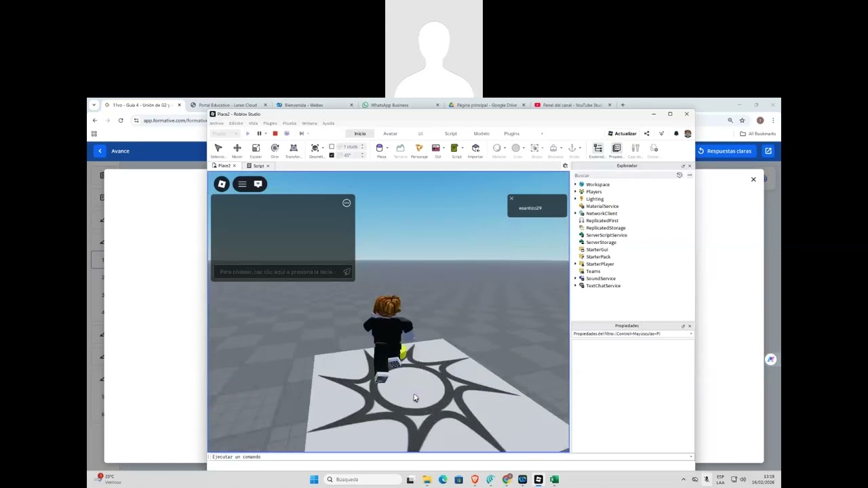Stop the playtest with red button
Image resolution: width=868 pixels, height=488 pixels.
click(275, 134)
